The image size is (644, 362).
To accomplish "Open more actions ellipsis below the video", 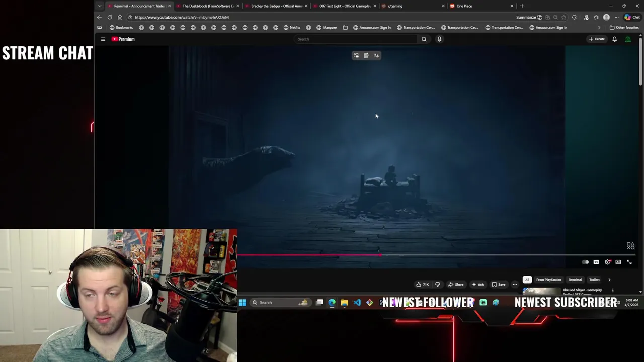I will point(514,284).
